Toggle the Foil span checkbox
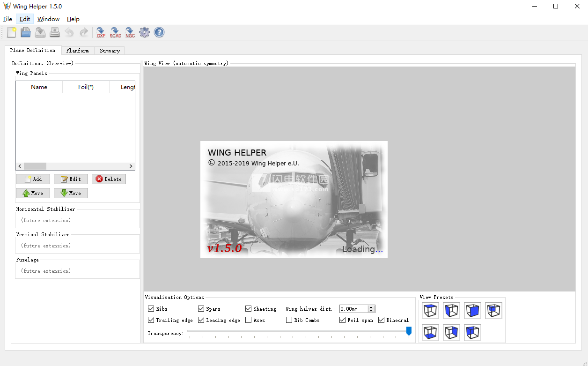Screen dimensions: 588x366 [343, 320]
